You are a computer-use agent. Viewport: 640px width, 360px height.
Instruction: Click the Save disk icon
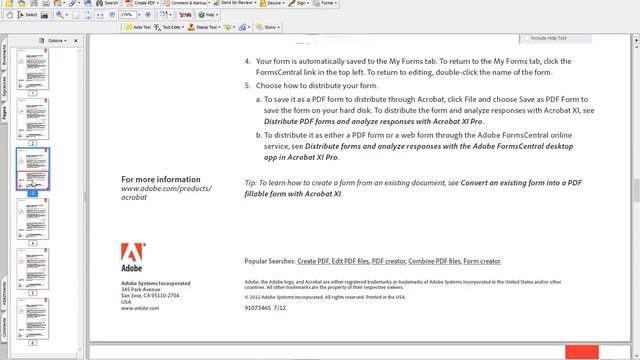pos(34,3)
